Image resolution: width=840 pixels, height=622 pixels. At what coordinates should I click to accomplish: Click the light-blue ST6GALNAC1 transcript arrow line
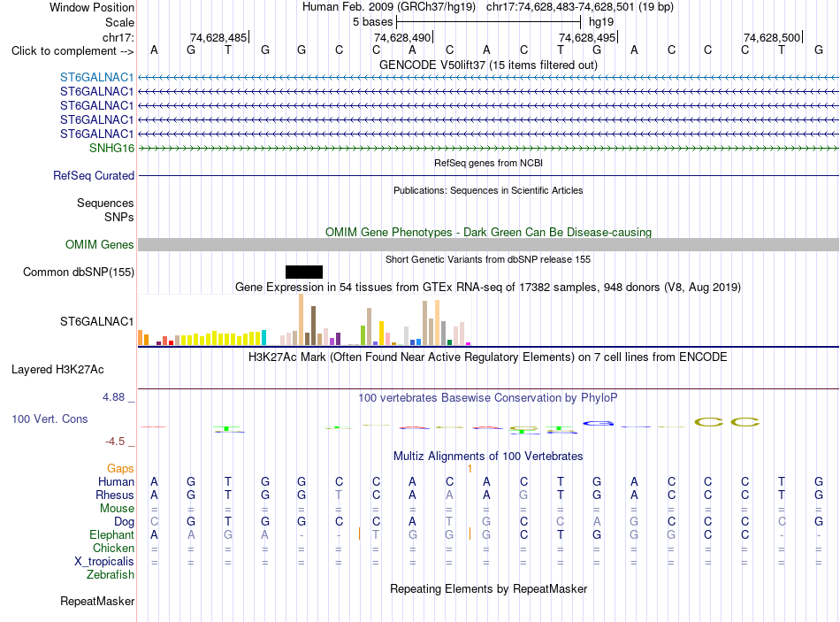[488, 77]
